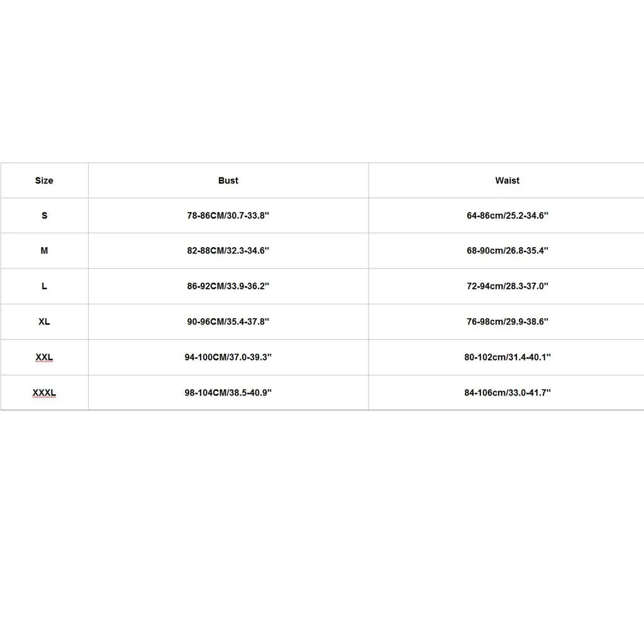
Task: Click waist cell 68-90cm/26.8-35.4"
Action: 508,250
